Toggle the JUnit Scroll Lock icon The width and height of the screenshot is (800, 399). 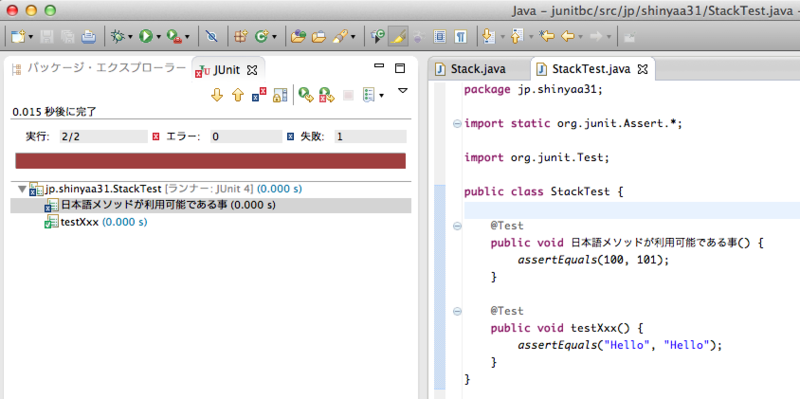(x=280, y=94)
